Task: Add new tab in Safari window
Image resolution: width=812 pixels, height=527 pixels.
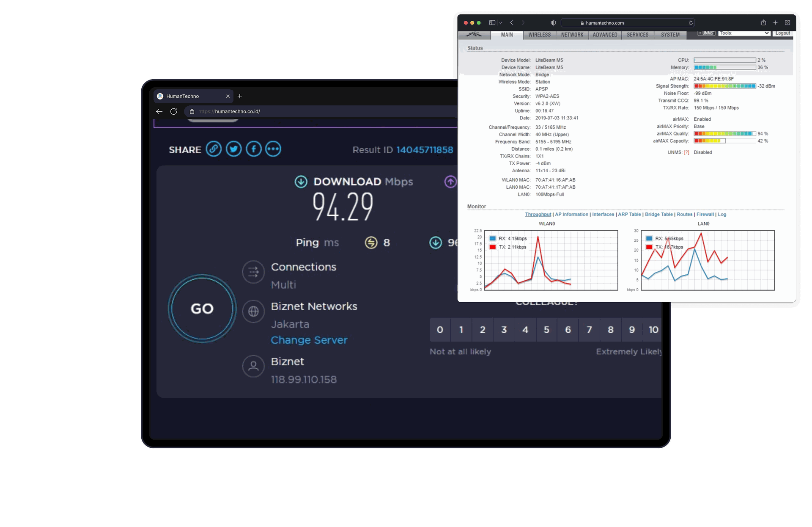Action: 776,23
